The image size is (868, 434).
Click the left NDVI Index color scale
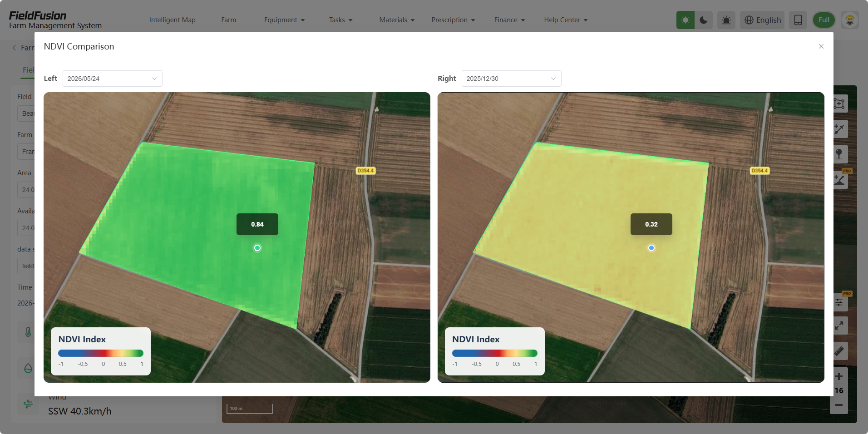[x=101, y=353]
